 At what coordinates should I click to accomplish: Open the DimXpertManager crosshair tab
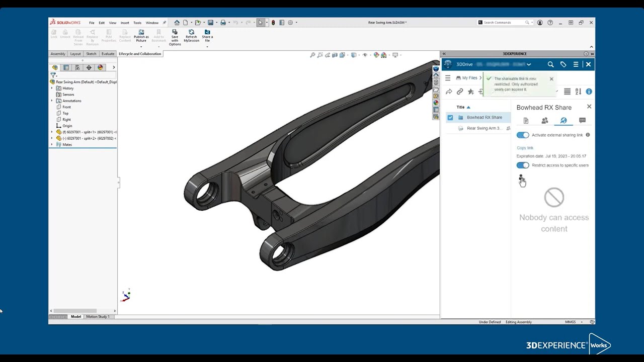[89, 67]
